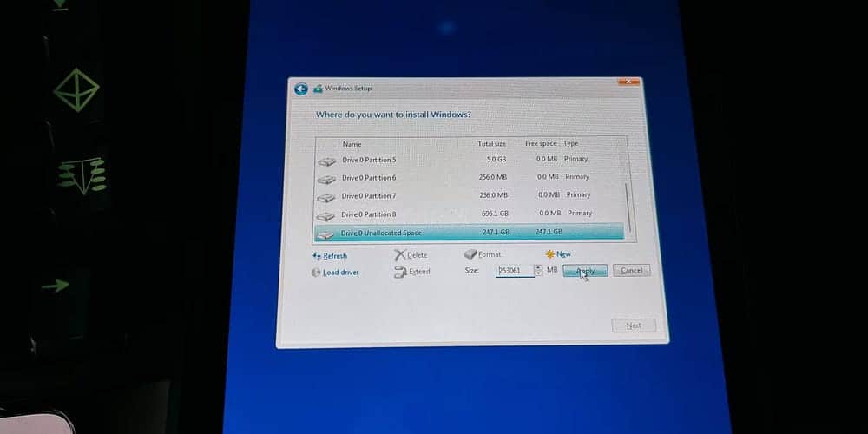Viewport: 868px width, 434px height.
Task: Close the Windows Setup dialog
Action: tap(628, 82)
